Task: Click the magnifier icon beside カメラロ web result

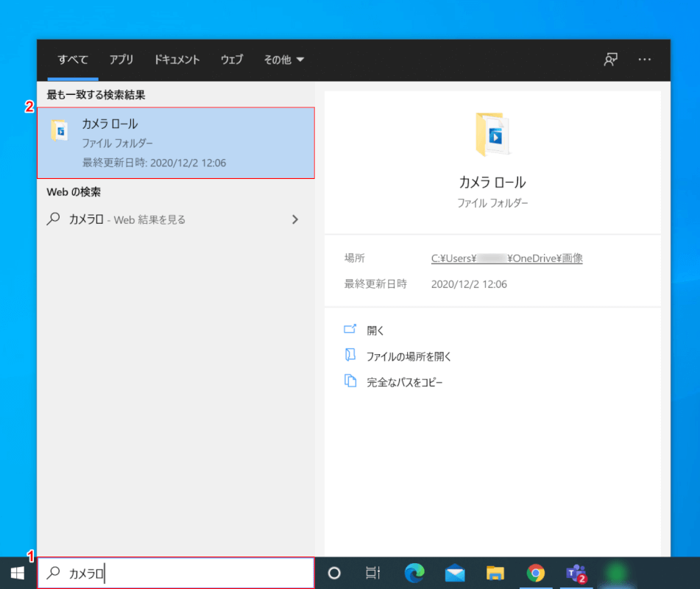Action: point(54,219)
